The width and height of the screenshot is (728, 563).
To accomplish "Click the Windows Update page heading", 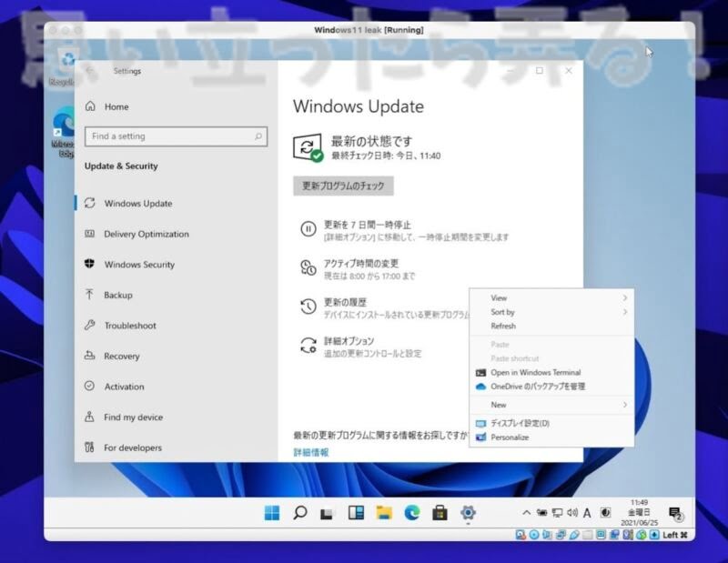I will (x=359, y=106).
